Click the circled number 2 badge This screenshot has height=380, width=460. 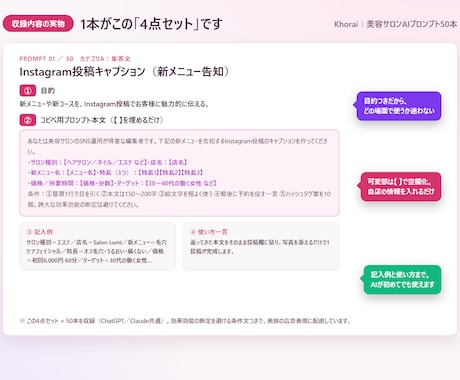tap(28, 120)
